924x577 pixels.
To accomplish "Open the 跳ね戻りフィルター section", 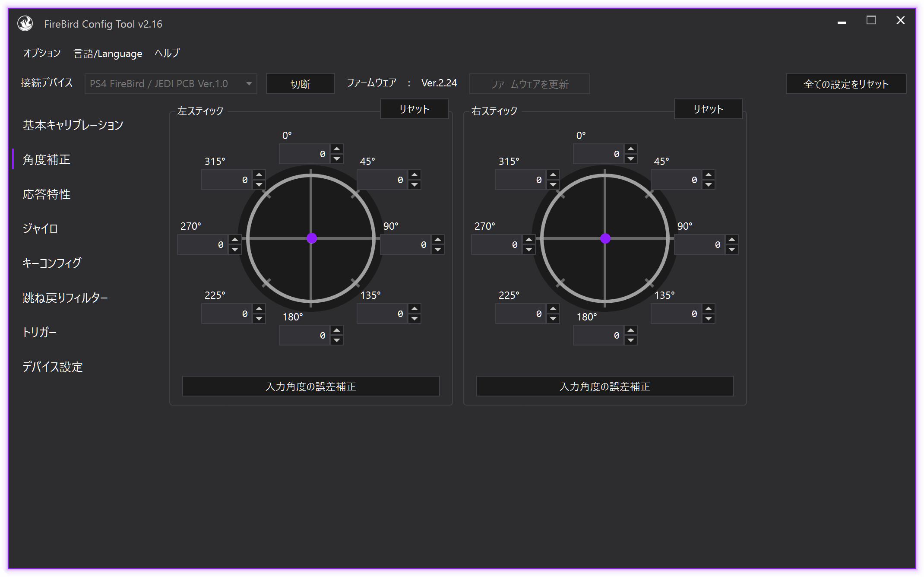I will [65, 298].
